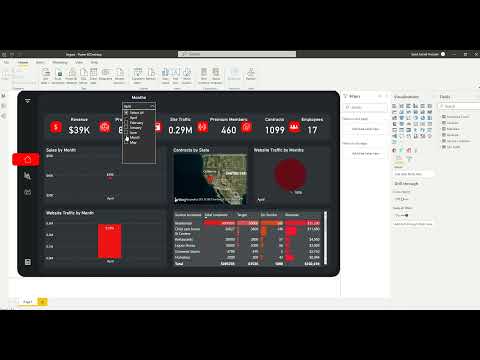The height and width of the screenshot is (360, 480).
Task: Click the 460 Premium Members value
Action: coord(229,130)
